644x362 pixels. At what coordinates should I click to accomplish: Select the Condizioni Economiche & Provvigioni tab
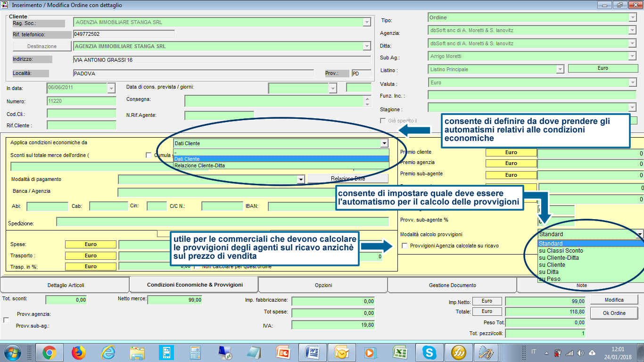(x=195, y=285)
